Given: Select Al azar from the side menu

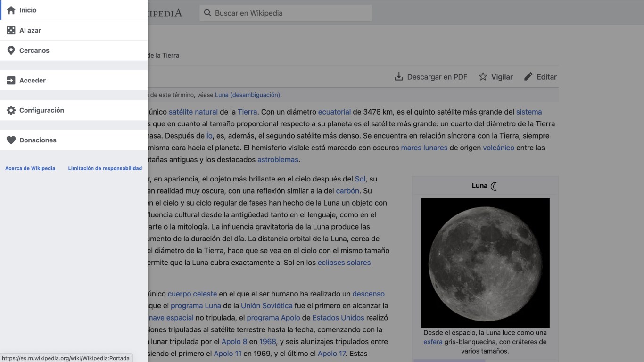Looking at the screenshot, I should pyautogui.click(x=74, y=30).
